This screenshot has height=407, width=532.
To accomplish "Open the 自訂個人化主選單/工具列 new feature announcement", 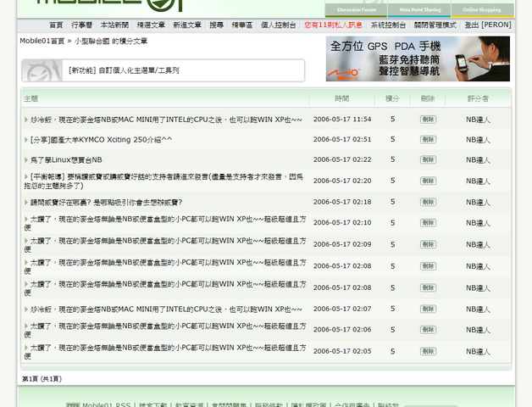I will (124, 70).
